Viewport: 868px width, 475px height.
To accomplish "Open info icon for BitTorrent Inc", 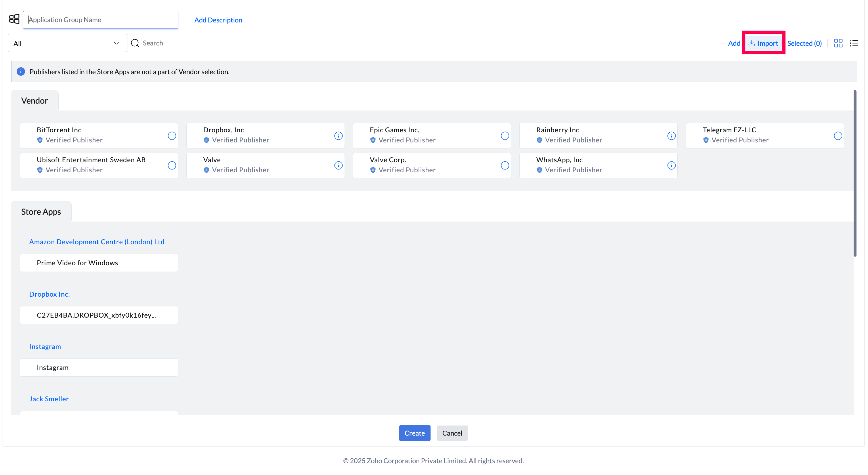I will (x=172, y=136).
